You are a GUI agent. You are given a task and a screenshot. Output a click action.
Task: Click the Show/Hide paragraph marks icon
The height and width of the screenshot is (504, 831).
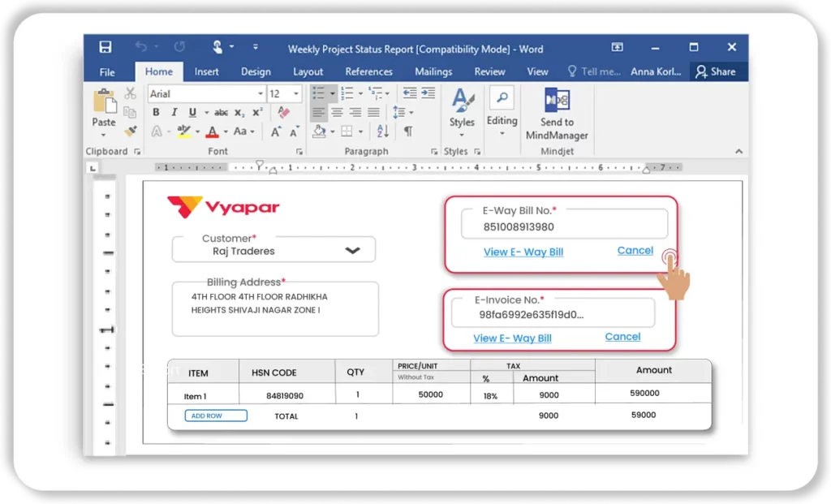pyautogui.click(x=407, y=131)
